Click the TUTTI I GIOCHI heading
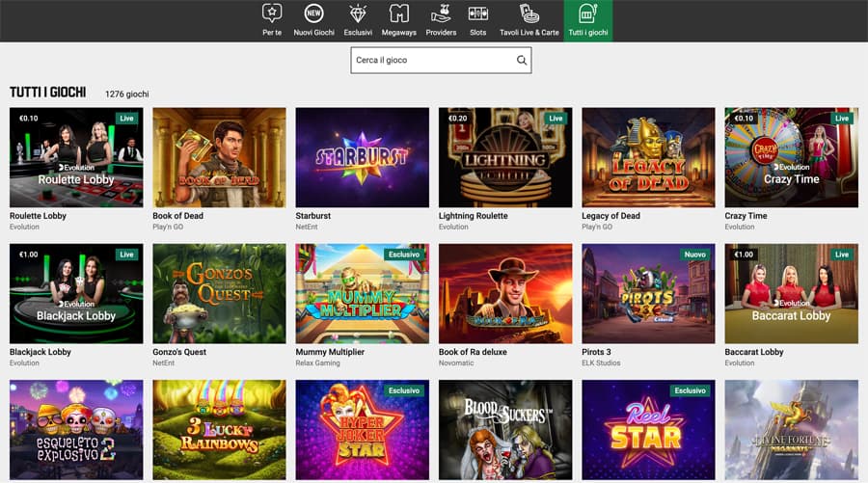Image resolution: width=868 pixels, height=483 pixels. (x=47, y=93)
